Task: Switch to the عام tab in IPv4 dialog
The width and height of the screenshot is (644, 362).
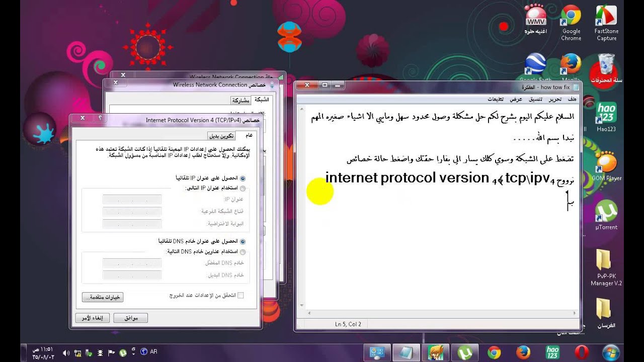Action: click(x=249, y=135)
